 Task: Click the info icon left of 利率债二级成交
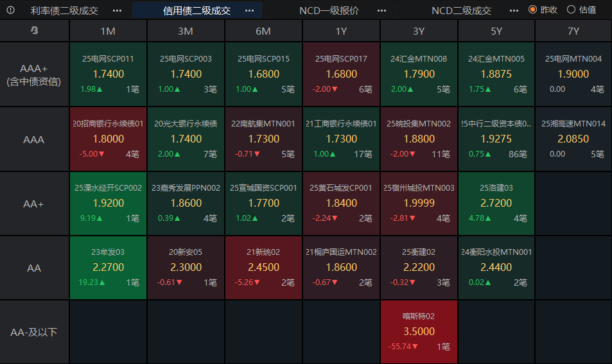(x=10, y=10)
